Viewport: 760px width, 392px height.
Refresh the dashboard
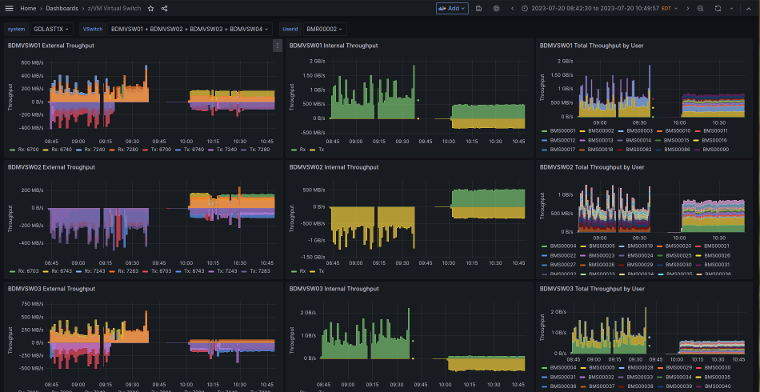718,8
